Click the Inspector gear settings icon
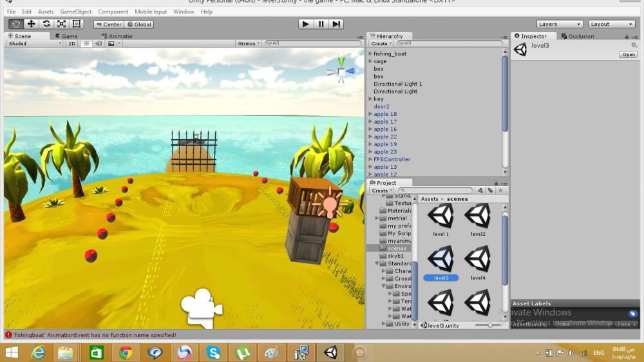Image resolution: width=644 pixels, height=362 pixels. click(634, 45)
